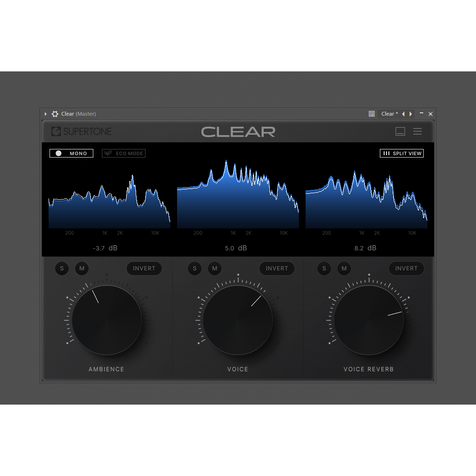This screenshot has height=476, width=476.
Task: Click the 5.0 dB voice value
Action: tap(236, 248)
